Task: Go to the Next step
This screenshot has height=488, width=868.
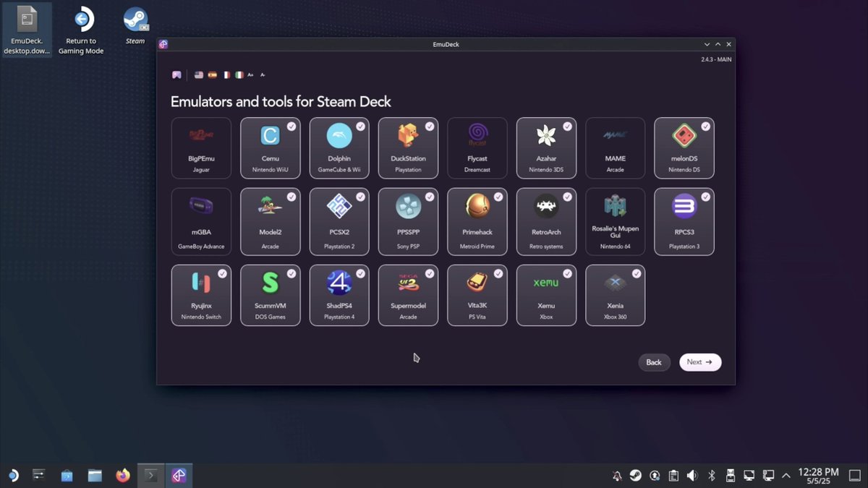Action: click(700, 362)
